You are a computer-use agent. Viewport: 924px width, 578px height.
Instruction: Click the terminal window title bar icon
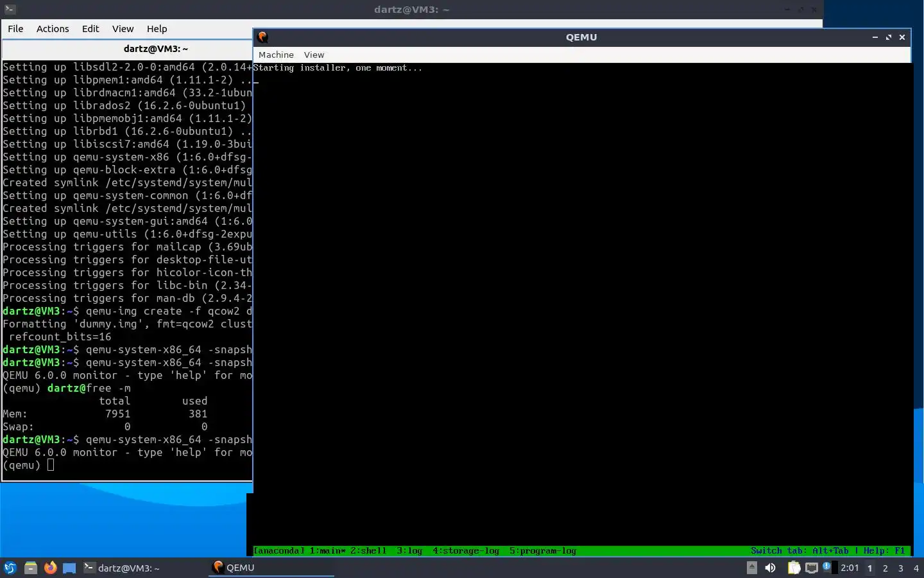9,10
